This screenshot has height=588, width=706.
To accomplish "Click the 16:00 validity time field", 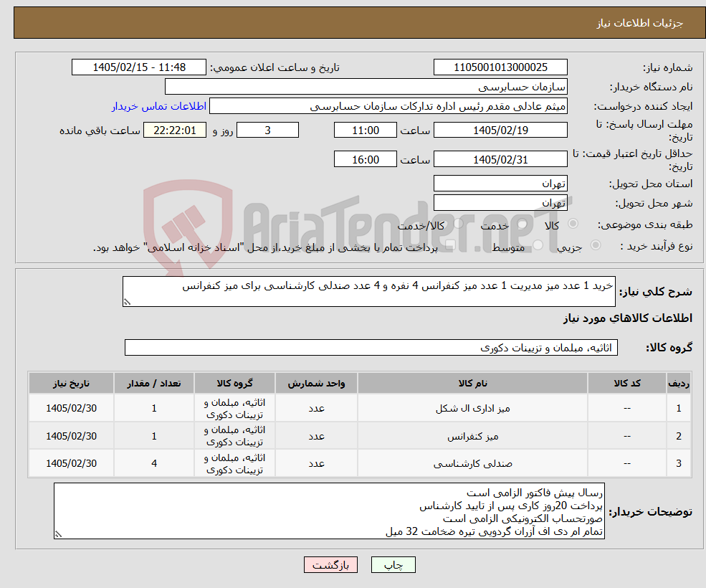I will point(365,159).
